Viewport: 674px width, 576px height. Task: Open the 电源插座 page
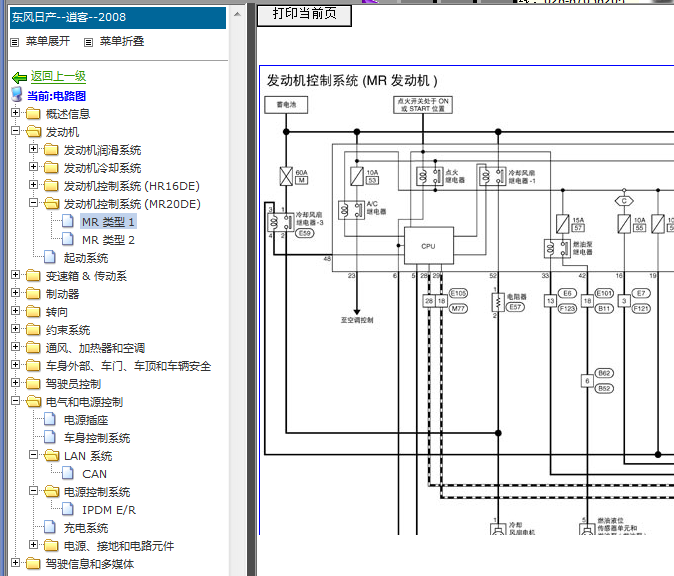(86, 420)
